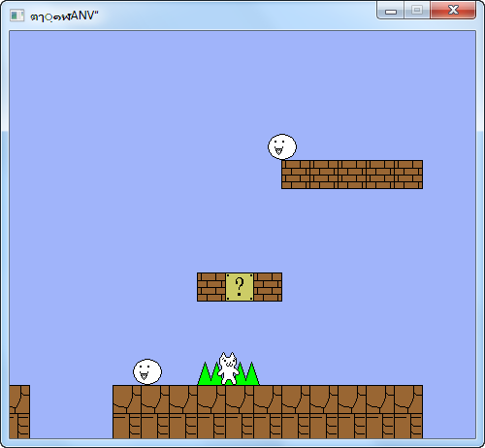Click the lower striped row of the main ground

268,426
